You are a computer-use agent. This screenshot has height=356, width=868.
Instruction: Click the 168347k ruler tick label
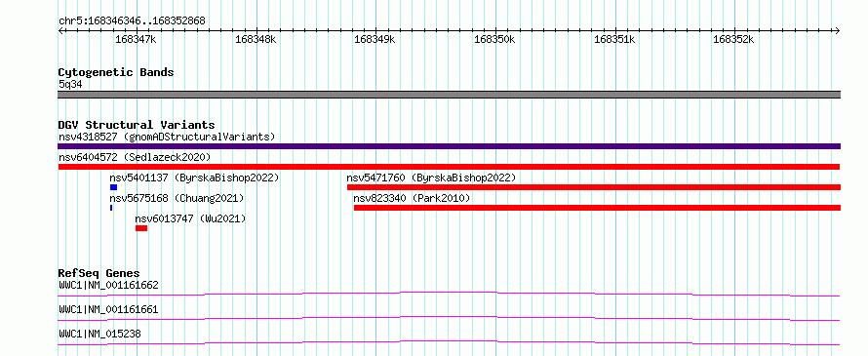point(136,40)
